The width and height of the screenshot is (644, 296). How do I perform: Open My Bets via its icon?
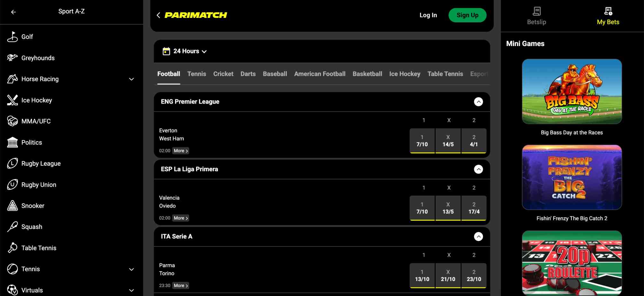[x=608, y=11]
